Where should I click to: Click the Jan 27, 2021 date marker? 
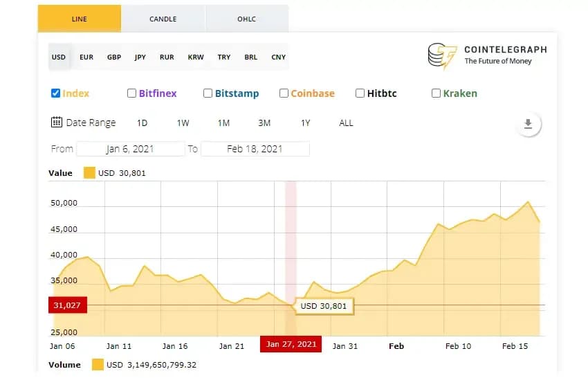[291, 344]
